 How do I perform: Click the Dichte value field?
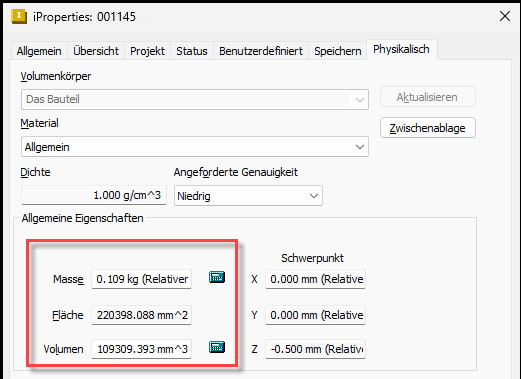click(x=94, y=195)
